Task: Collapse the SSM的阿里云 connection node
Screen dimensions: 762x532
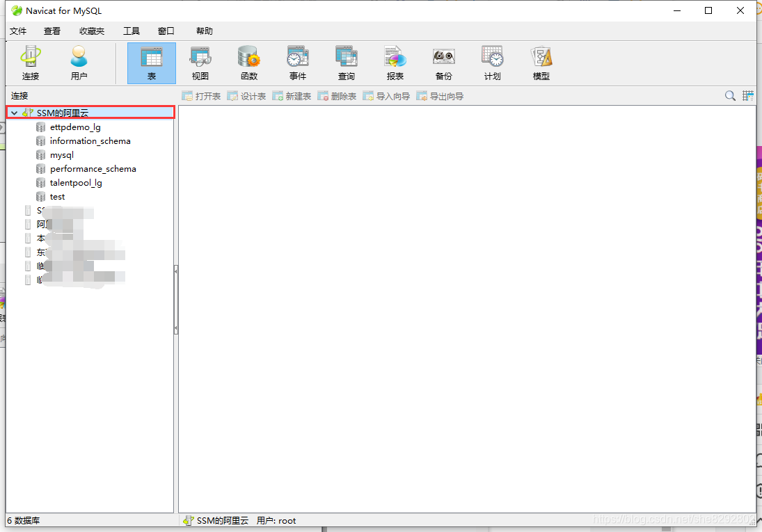Action: [15, 113]
